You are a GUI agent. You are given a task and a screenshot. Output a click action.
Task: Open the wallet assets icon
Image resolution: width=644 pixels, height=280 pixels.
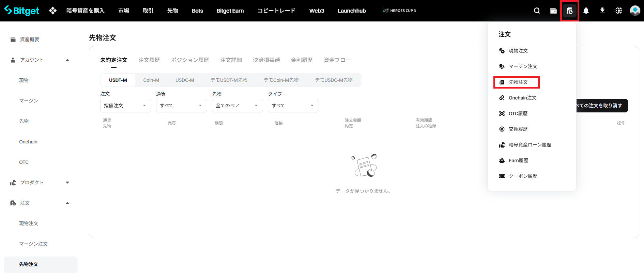pos(553,11)
